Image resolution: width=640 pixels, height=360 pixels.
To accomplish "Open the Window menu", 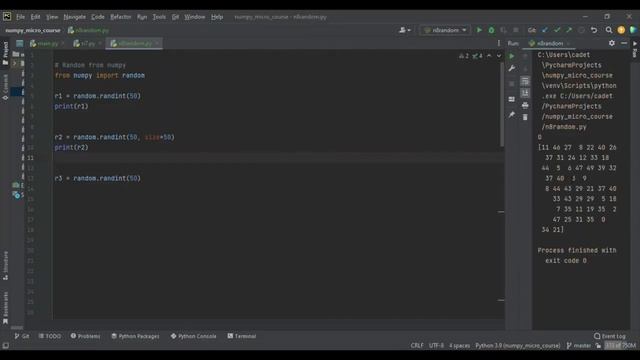I will 195,17.
